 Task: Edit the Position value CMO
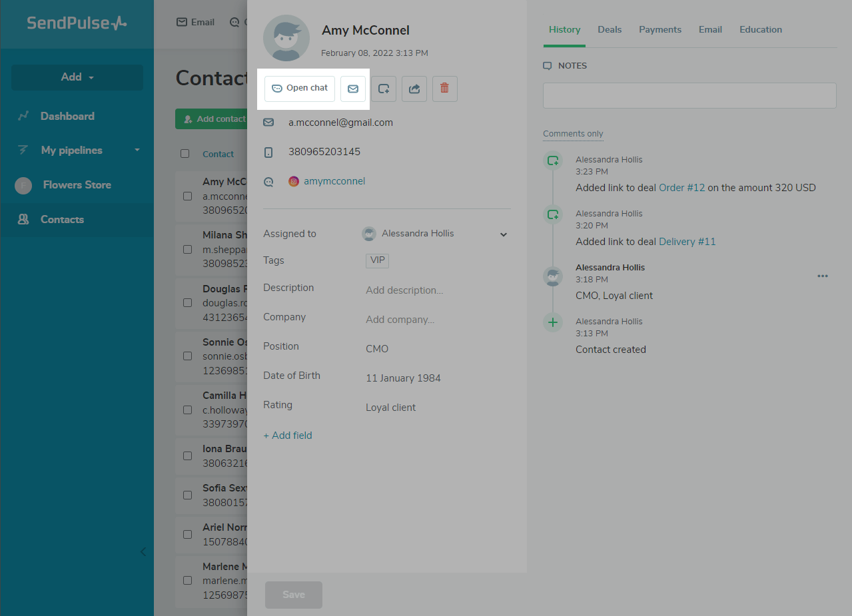point(377,349)
